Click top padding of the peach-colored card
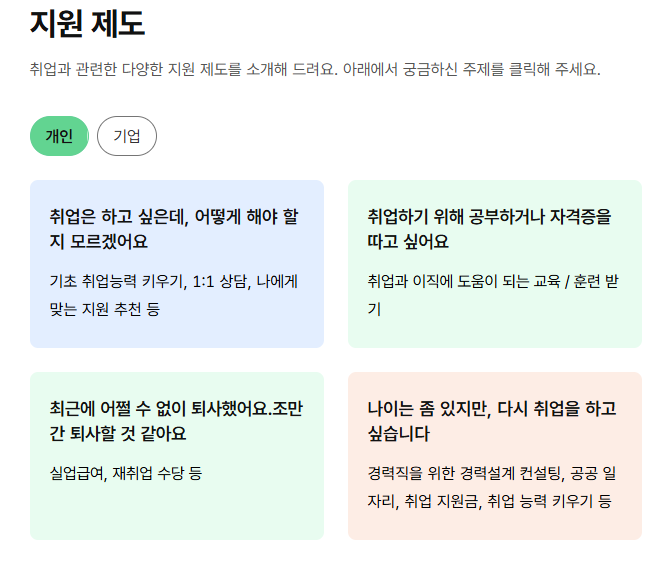 (x=494, y=382)
